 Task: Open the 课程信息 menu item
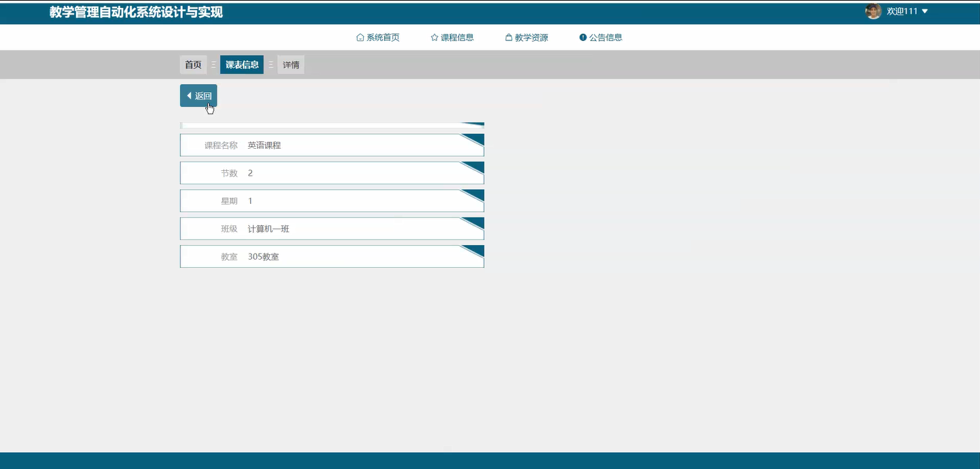453,38
